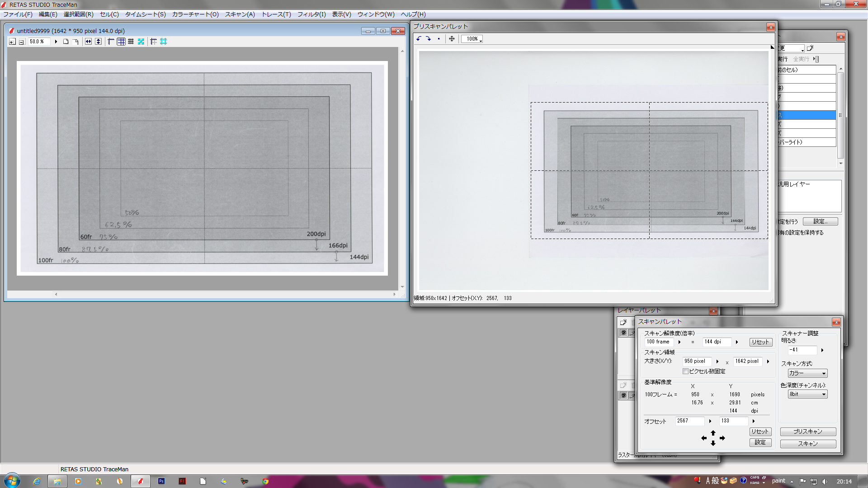The image size is (868, 488).
Task: Click rotate right arrow in prescan palette
Action: [428, 39]
